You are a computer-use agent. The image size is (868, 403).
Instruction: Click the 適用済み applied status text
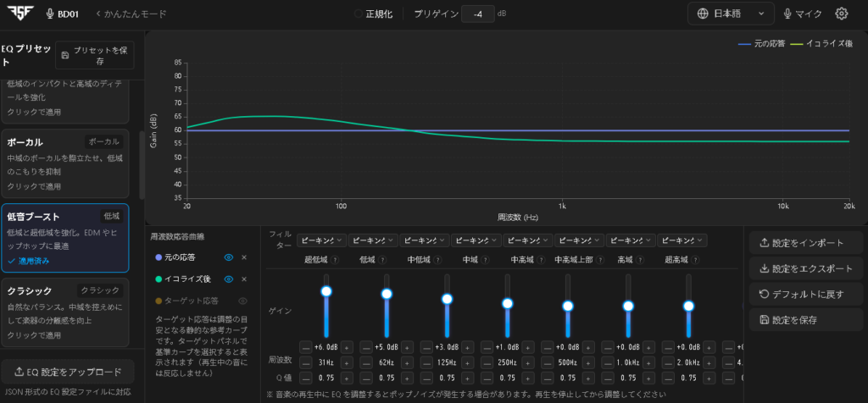29,261
